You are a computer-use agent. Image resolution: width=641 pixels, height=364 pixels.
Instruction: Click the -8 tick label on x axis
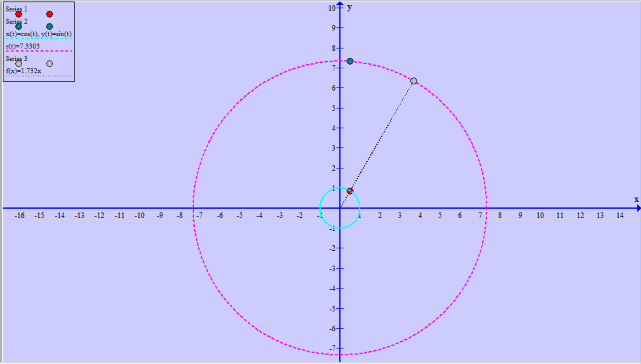(180, 216)
